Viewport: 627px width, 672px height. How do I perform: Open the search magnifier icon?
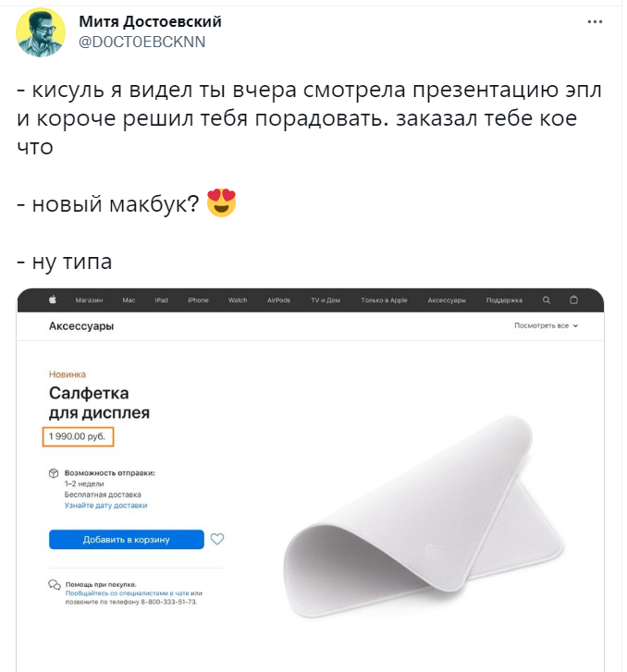[x=547, y=300]
